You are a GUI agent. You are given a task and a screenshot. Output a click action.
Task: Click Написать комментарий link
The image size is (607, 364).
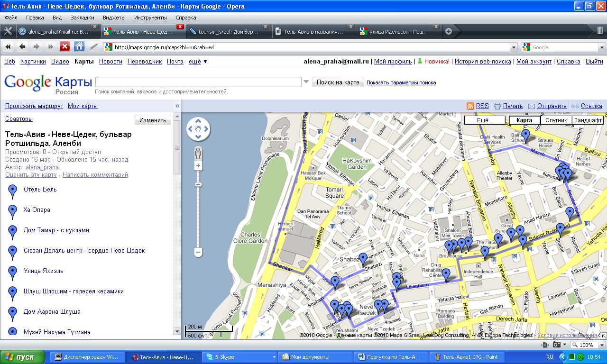(x=95, y=174)
